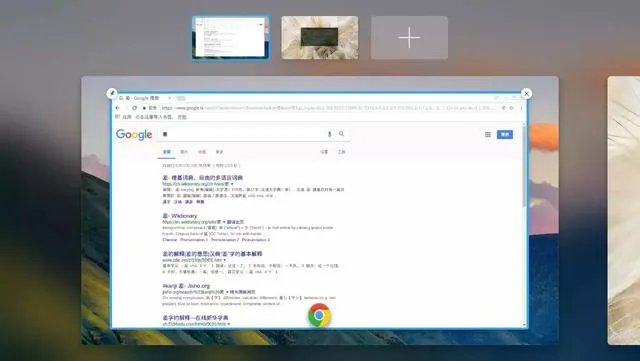Open the Jisho.org search result
This screenshot has width=640, height=361.
186,286
